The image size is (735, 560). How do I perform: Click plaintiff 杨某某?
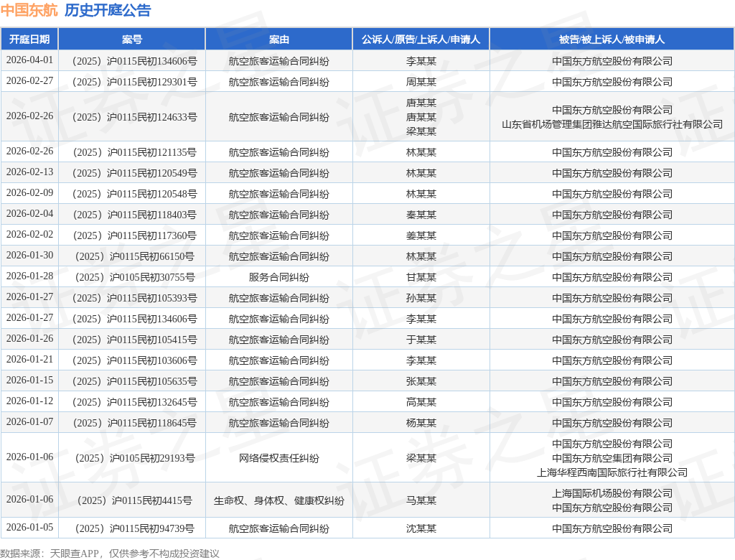pyautogui.click(x=421, y=423)
